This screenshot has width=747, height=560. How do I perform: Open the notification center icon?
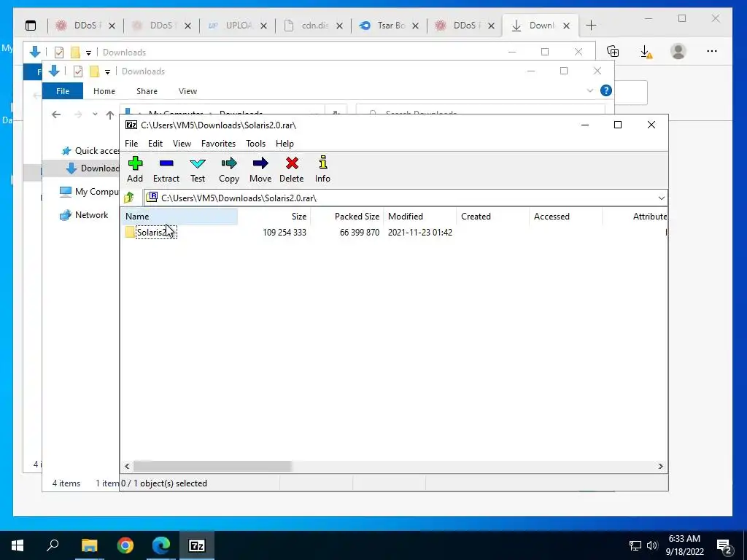724,546
